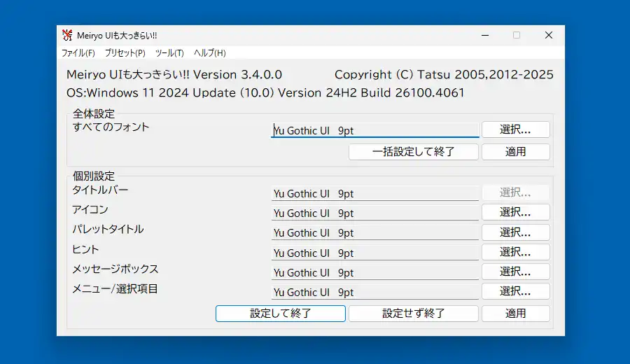This screenshot has height=364, width=630.
Task: Click the ヒント label
Action: 85,249
